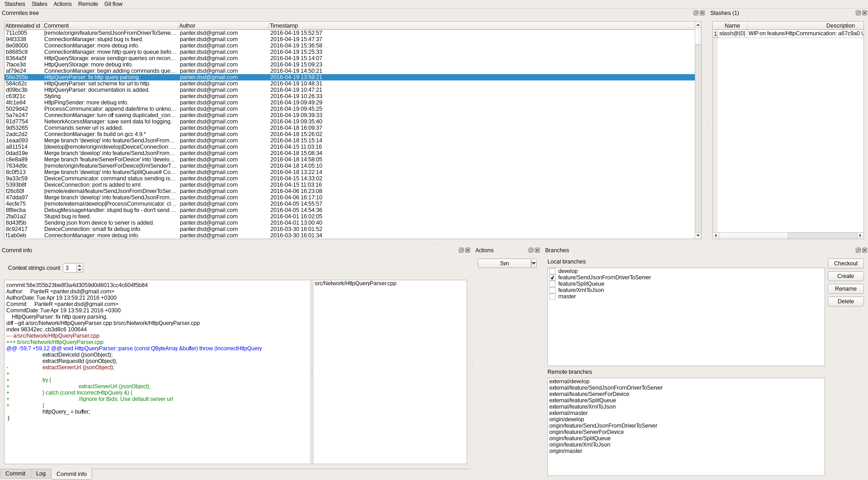Open the States menu
Image resolution: width=868 pixels, height=480 pixels.
(x=39, y=4)
